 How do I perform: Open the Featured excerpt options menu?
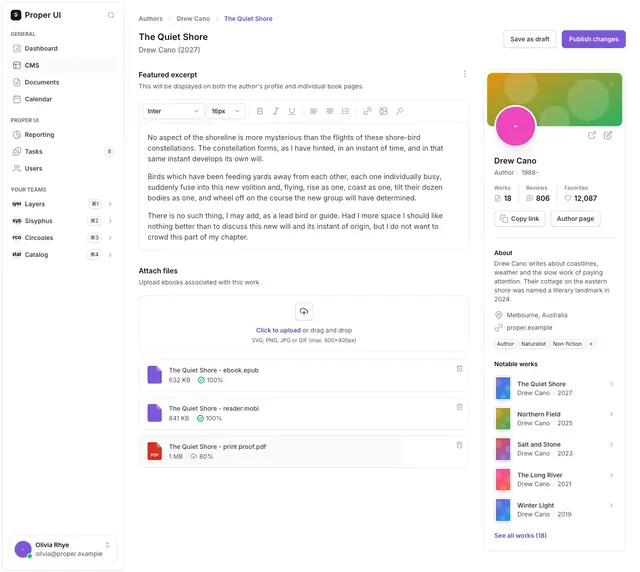(x=464, y=74)
